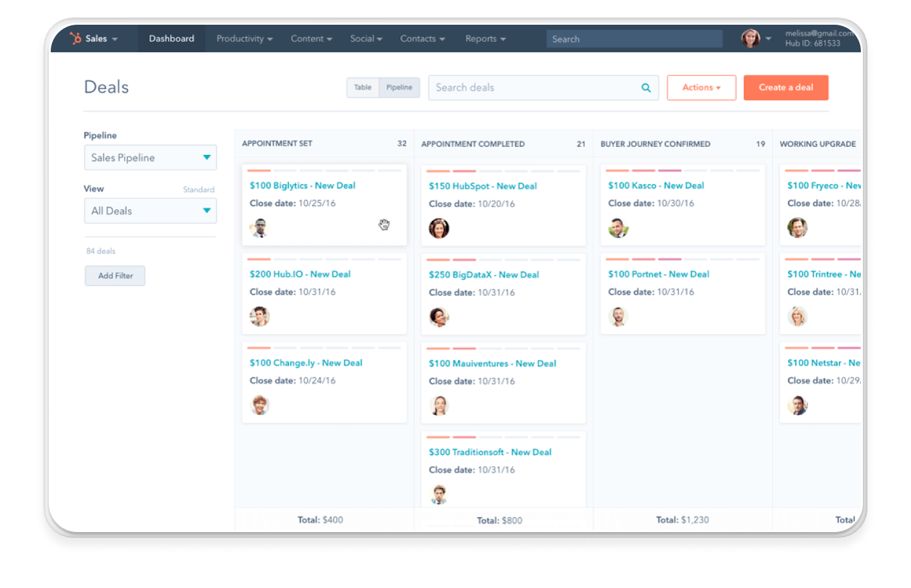Open the $100 Kasco - New Deal link

coord(656,185)
